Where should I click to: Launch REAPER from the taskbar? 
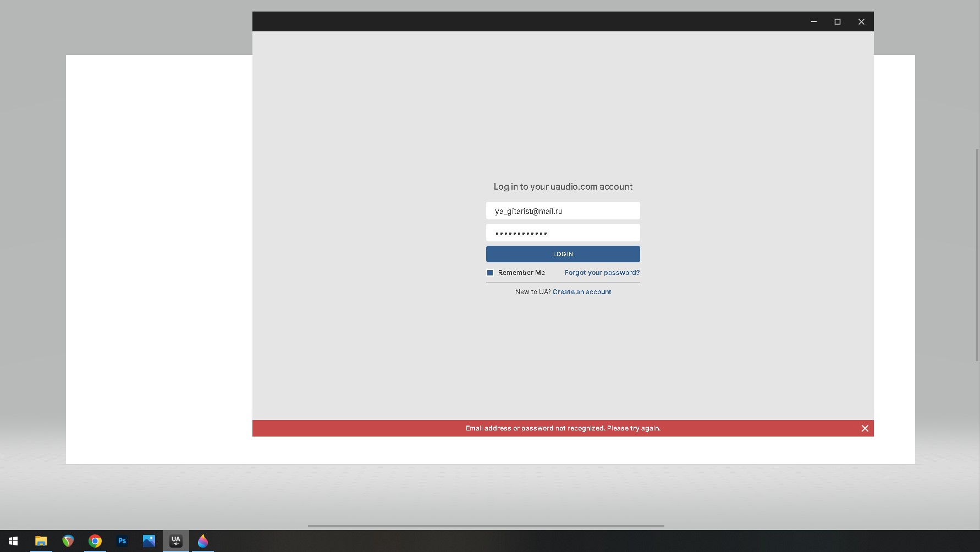coord(68,541)
